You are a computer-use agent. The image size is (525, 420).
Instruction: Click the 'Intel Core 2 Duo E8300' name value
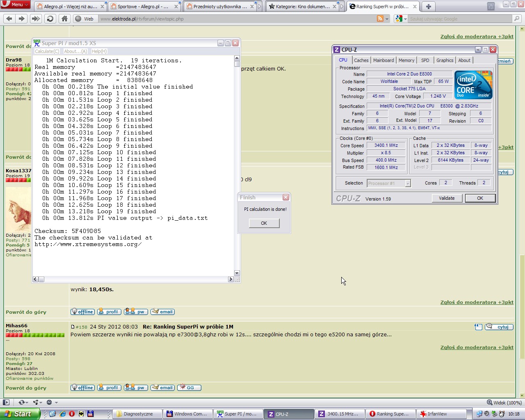[x=409, y=74]
